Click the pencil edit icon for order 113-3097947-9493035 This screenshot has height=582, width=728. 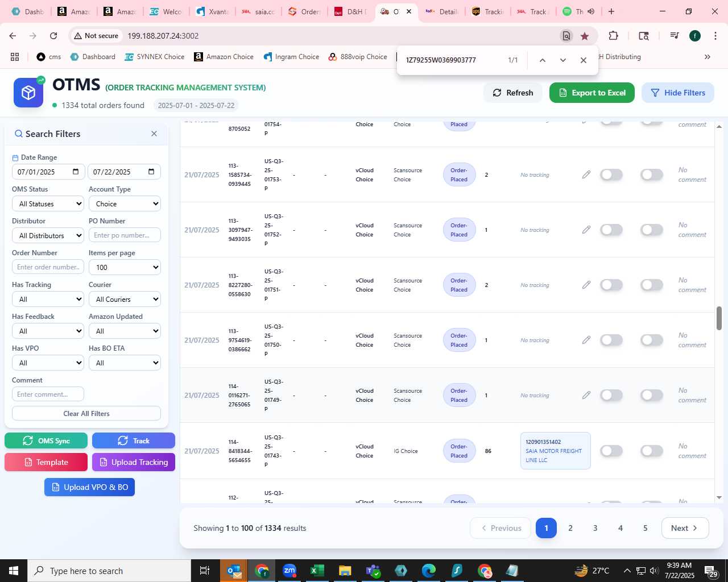click(586, 230)
